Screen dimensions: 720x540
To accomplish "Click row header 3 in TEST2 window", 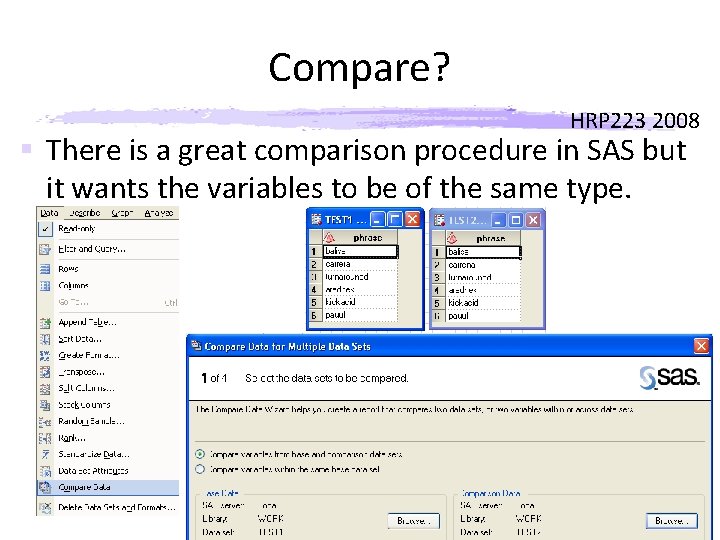I will pyautogui.click(x=438, y=277).
